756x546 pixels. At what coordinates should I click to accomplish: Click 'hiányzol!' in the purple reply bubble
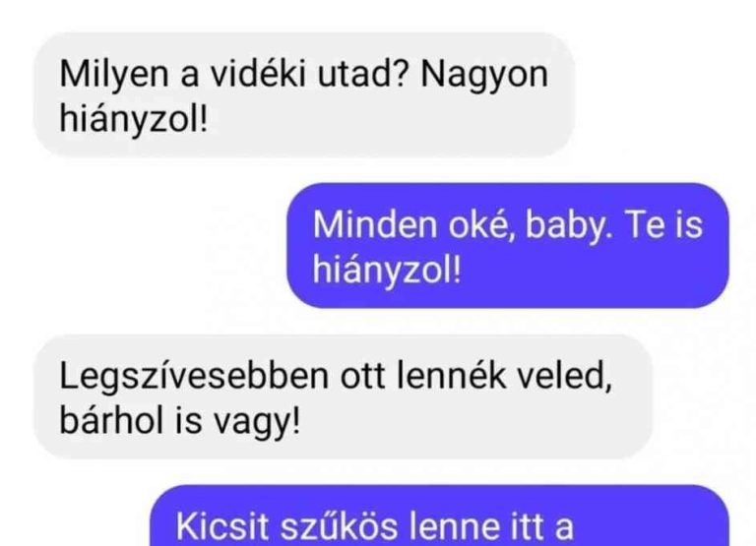tap(387, 269)
